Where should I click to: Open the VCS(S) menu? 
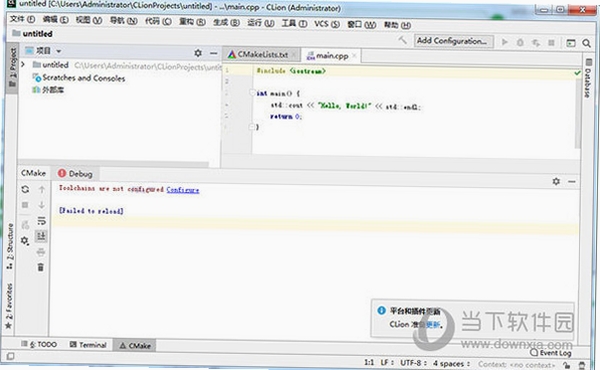pos(327,24)
